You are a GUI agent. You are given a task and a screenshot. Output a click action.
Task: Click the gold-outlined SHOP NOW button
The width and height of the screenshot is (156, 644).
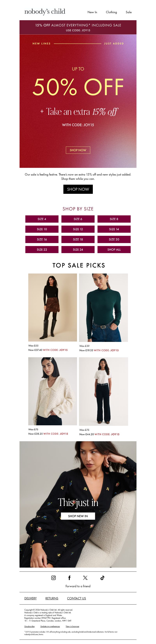[x=78, y=150]
